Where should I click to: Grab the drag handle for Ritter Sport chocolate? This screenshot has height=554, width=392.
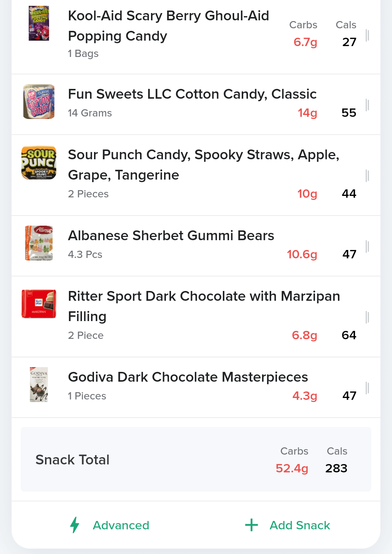pos(367,317)
